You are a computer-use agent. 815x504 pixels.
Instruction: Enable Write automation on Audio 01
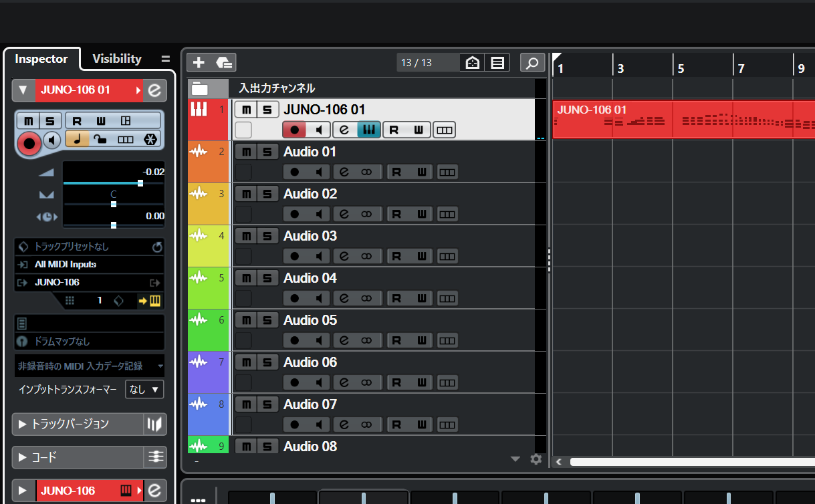coord(421,172)
